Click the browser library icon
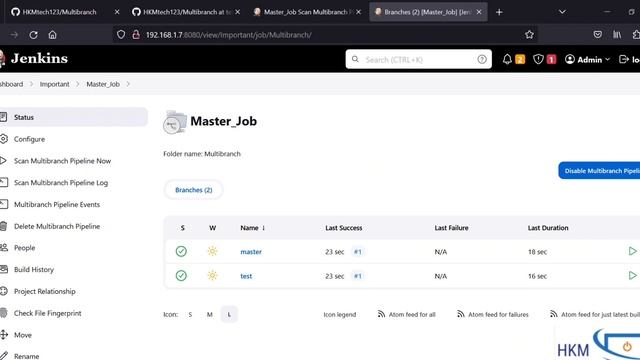 click(x=617, y=35)
